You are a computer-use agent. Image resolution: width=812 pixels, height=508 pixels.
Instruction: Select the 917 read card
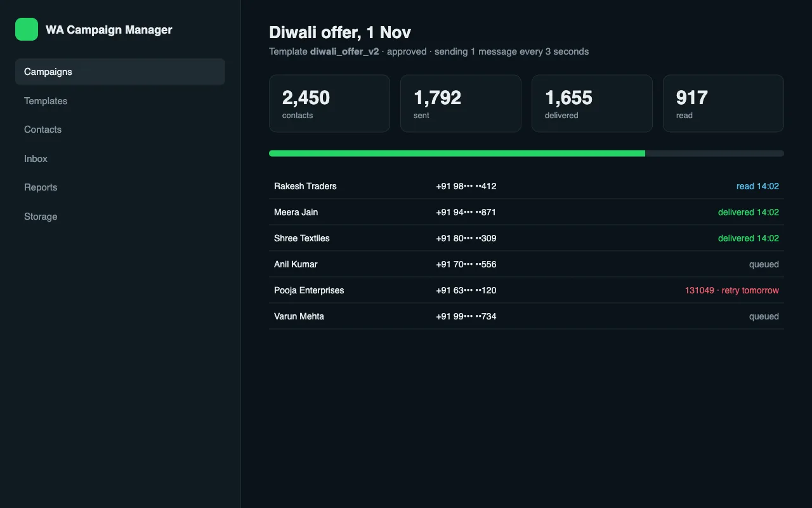tap(723, 104)
